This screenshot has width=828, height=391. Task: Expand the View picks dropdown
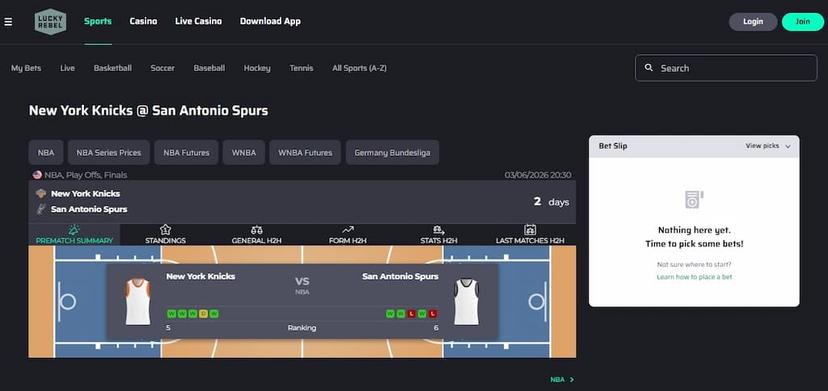click(x=768, y=146)
